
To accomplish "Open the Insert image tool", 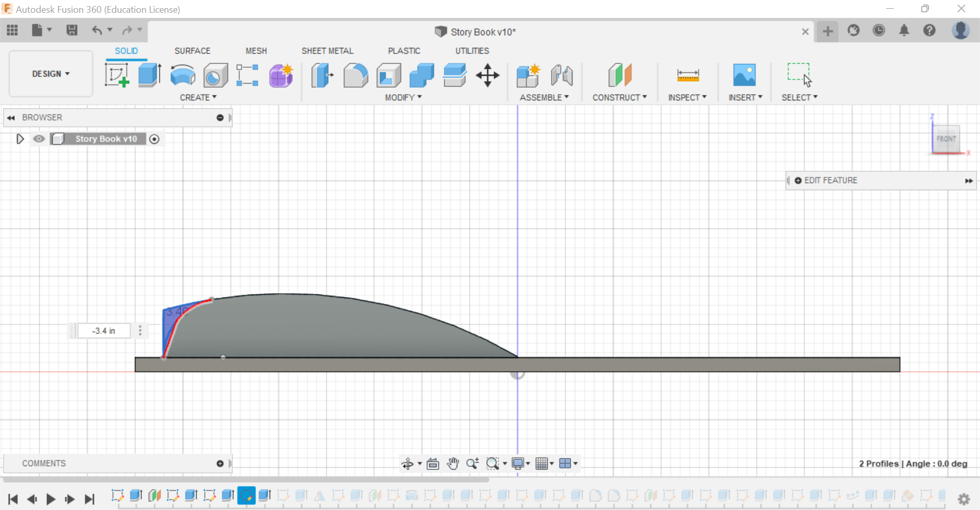I will click(745, 75).
